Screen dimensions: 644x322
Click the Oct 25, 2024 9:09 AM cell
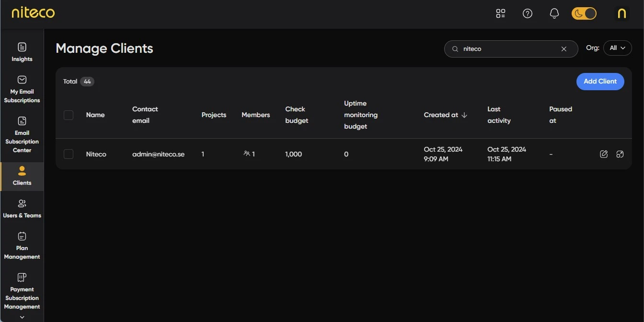pos(443,154)
